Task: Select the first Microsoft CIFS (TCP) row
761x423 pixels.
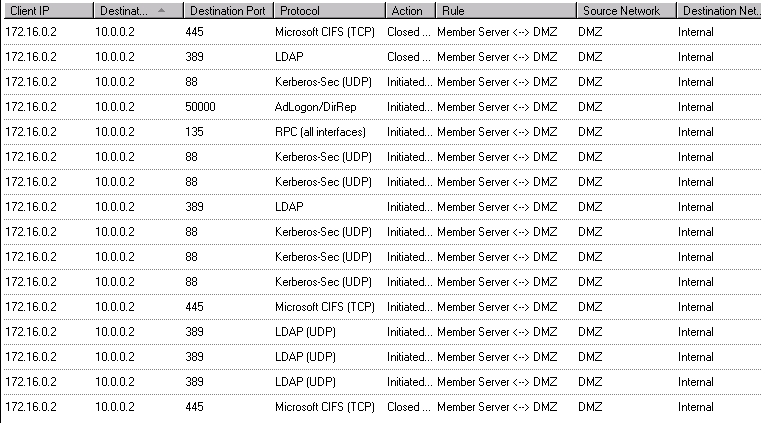Action: tap(324, 32)
